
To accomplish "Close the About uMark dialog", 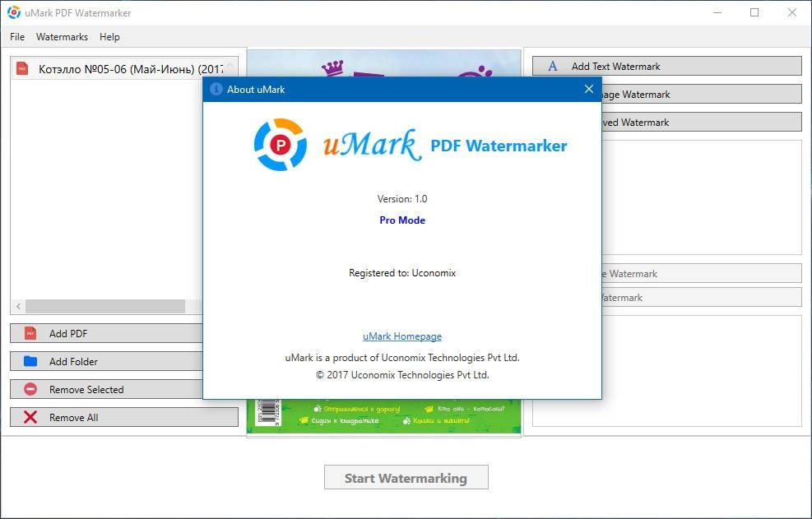I will tap(589, 89).
